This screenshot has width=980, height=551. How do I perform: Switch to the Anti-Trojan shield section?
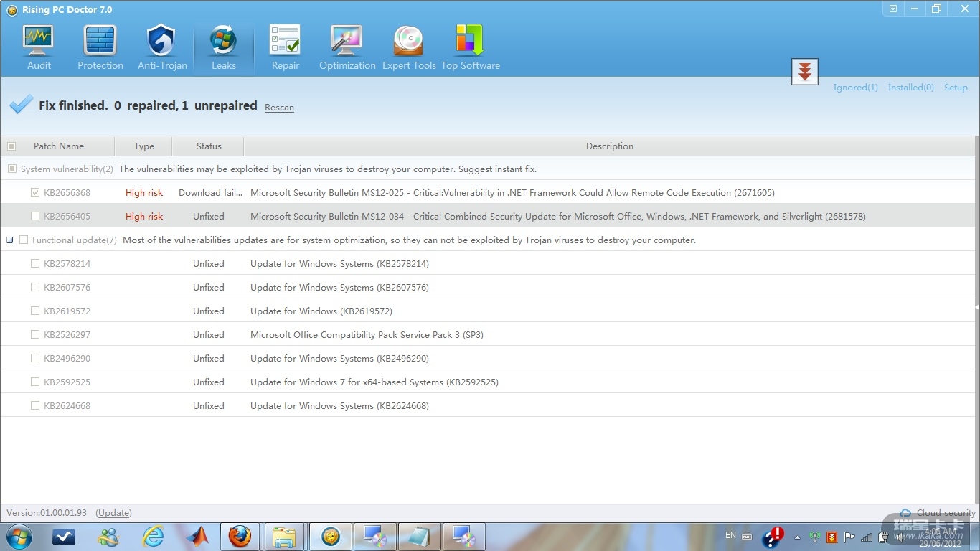click(162, 47)
